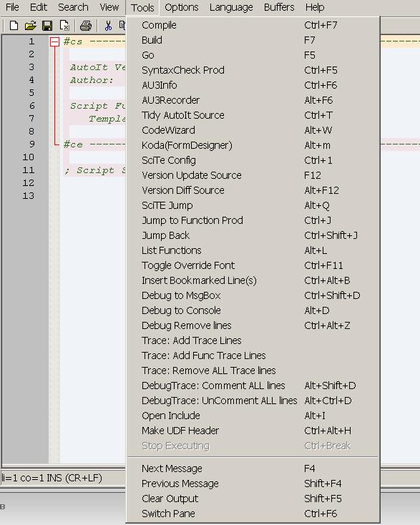This screenshot has width=420, height=525.
Task: Choose Debug Remove lines
Action: click(x=253, y=325)
